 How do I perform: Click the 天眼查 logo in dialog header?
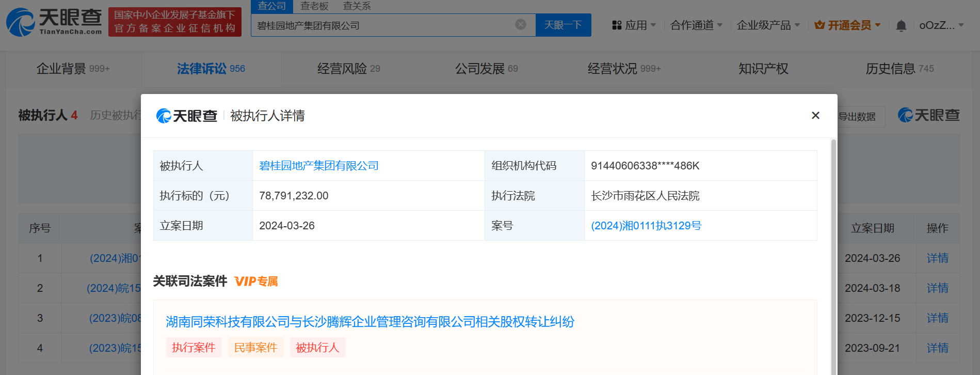pos(187,116)
